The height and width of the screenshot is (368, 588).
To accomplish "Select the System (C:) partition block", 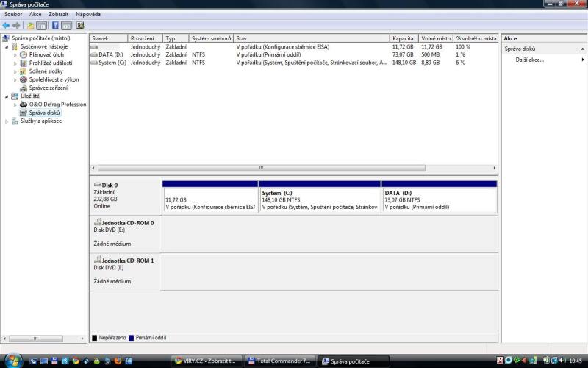I will click(x=320, y=199).
